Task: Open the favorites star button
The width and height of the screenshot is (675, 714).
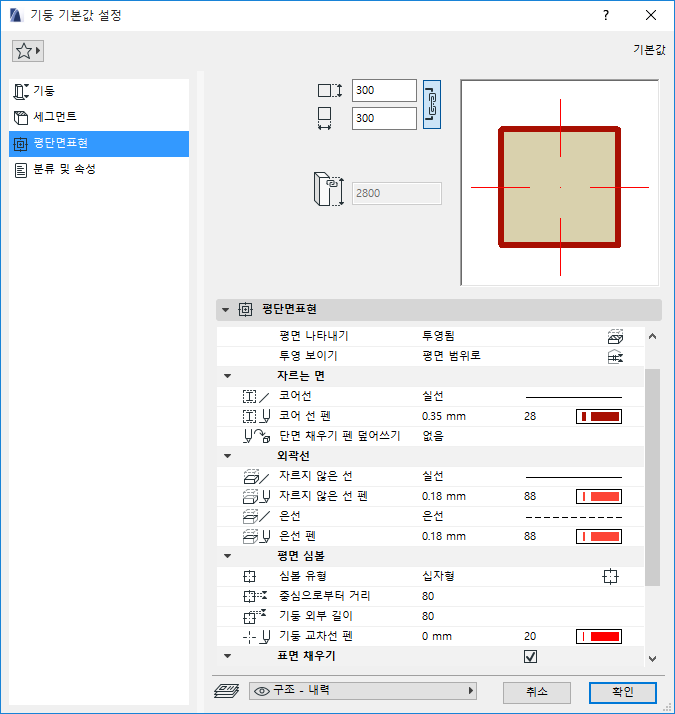Action: coord(28,51)
